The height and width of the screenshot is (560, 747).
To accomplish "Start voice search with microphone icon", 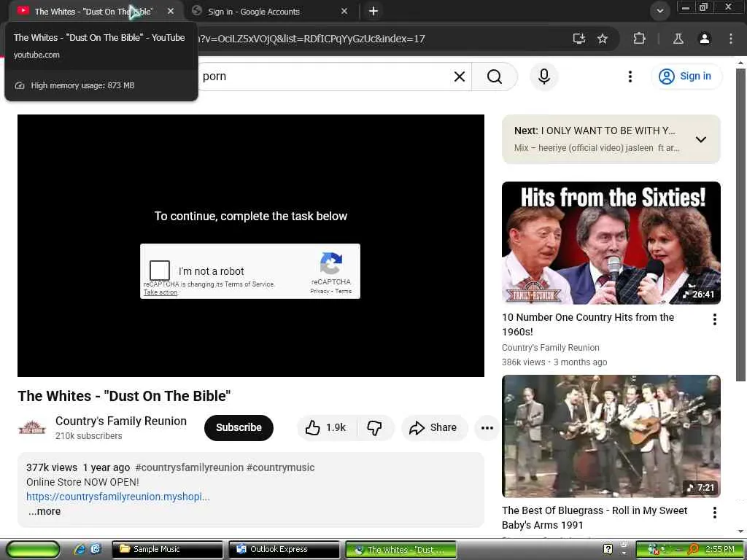I will pos(544,76).
